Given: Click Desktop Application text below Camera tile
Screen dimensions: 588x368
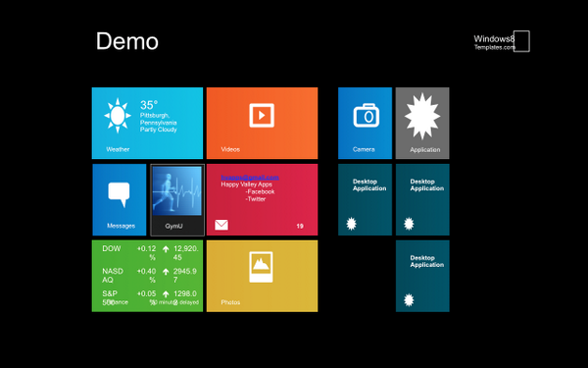Looking at the screenshot, I should (x=369, y=184).
